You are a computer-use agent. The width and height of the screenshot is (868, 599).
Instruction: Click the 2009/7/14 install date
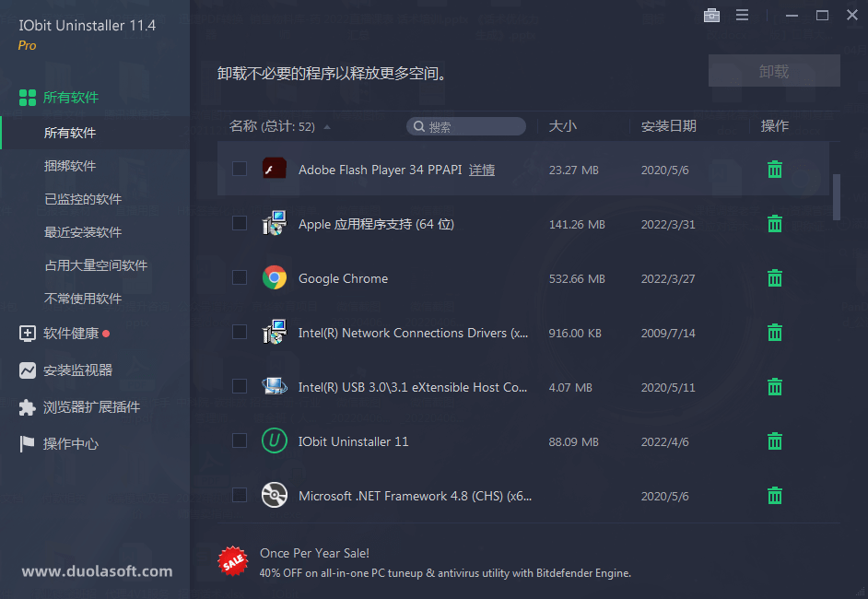click(668, 334)
